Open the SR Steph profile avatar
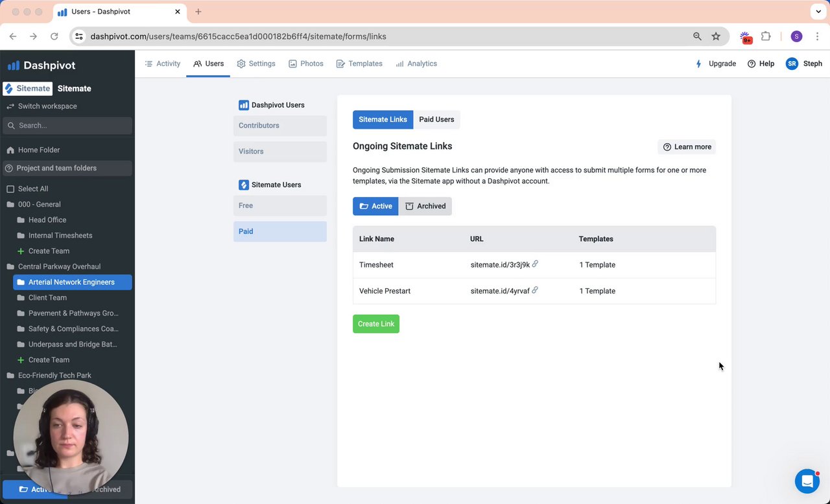Viewport: 830px width, 504px height. (x=792, y=63)
